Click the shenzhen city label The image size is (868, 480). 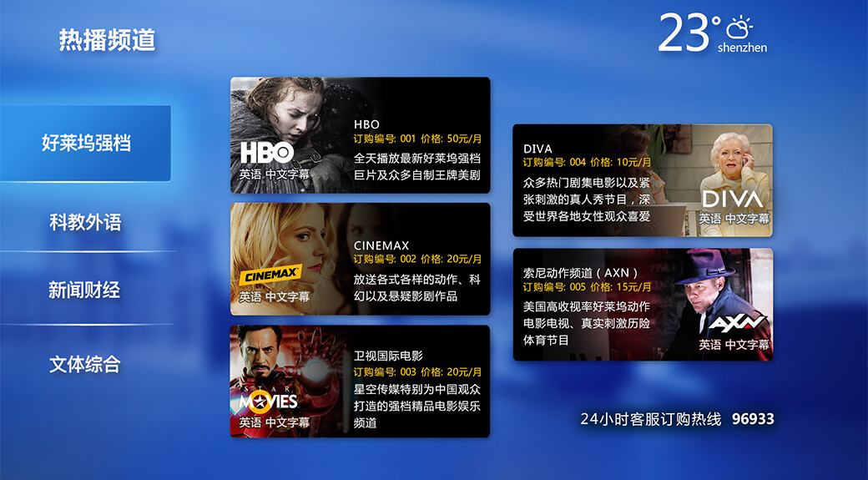click(x=742, y=48)
